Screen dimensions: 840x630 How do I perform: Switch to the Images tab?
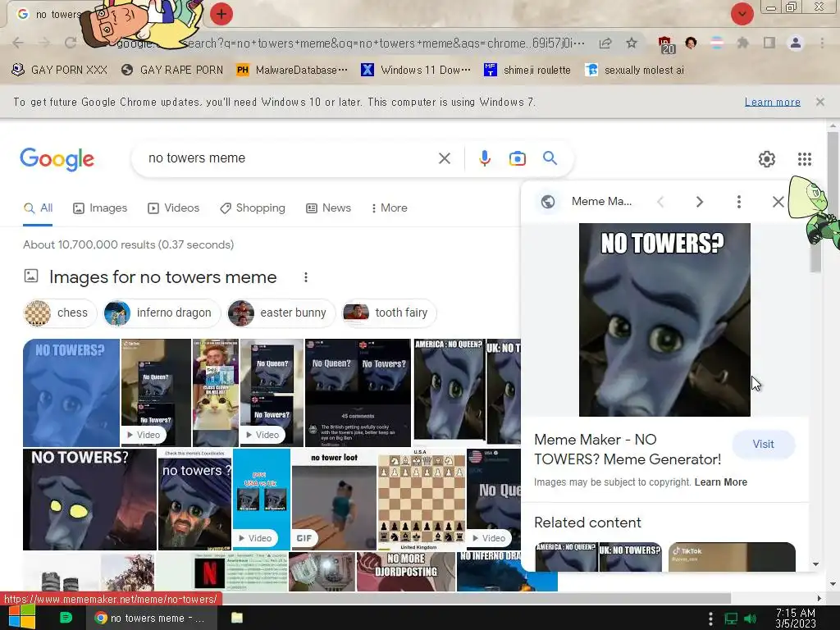pos(100,208)
